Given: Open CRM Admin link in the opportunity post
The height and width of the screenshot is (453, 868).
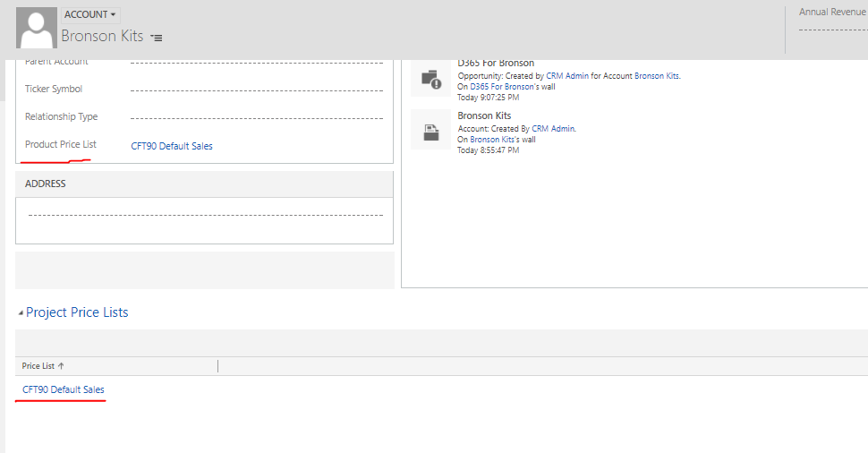Looking at the screenshot, I should (567, 76).
